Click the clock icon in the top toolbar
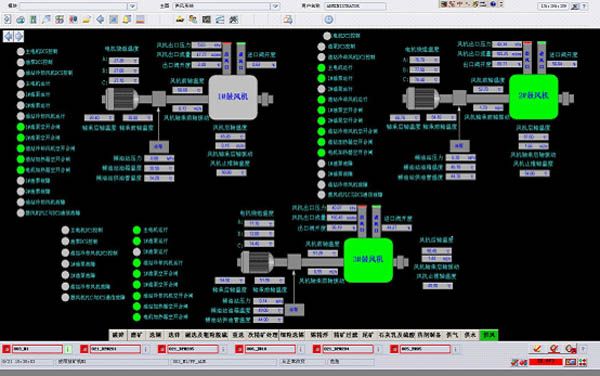Image resolution: width=600 pixels, height=376 pixels. 329,19
